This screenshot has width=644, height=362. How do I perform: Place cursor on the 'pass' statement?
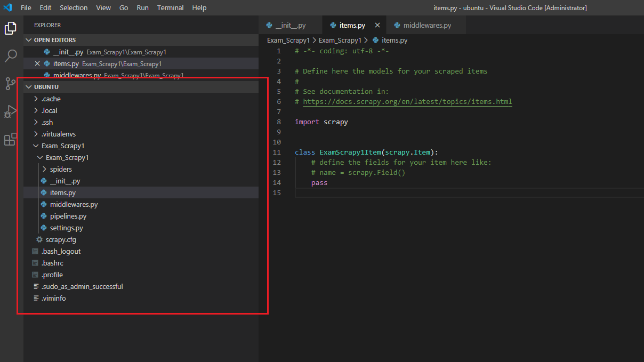[x=319, y=182]
